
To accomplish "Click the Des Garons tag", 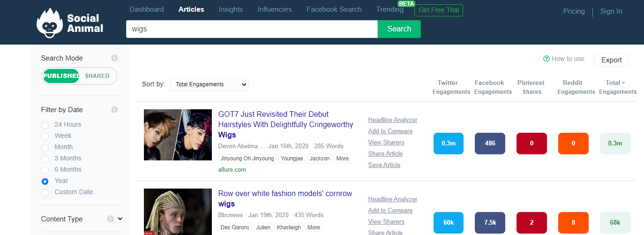I will pyautogui.click(x=234, y=227).
